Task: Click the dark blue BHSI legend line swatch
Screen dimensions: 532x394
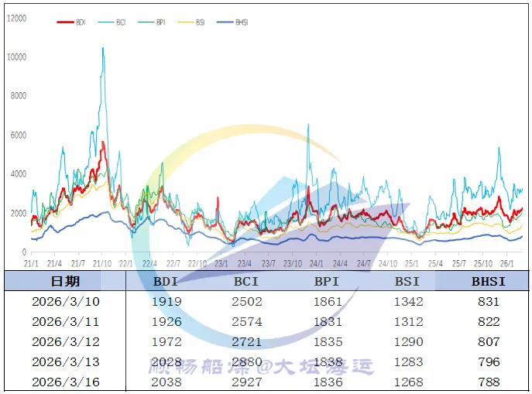Action: pyautogui.click(x=225, y=22)
